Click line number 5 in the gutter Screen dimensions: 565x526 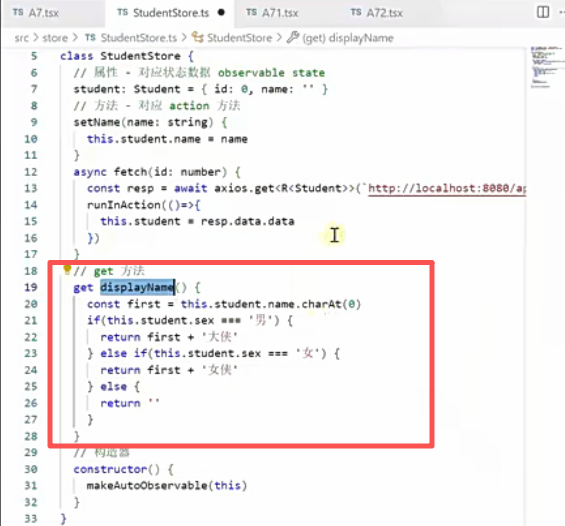pyautogui.click(x=34, y=56)
